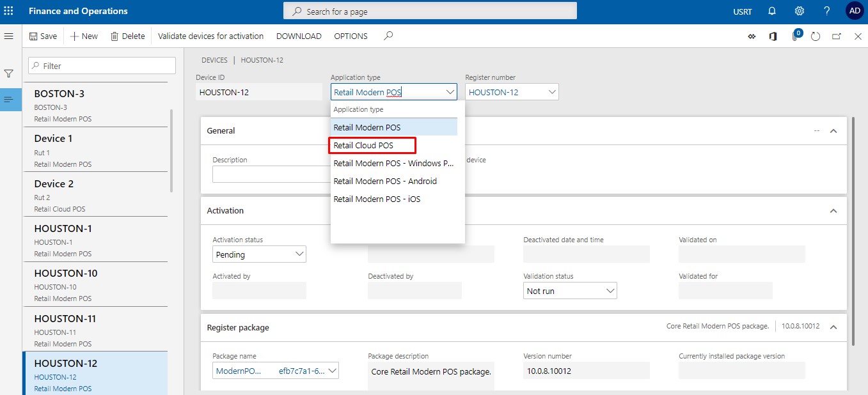Click the toolbar search magnifier icon
Image resolution: width=868 pixels, height=395 pixels.
pos(388,36)
